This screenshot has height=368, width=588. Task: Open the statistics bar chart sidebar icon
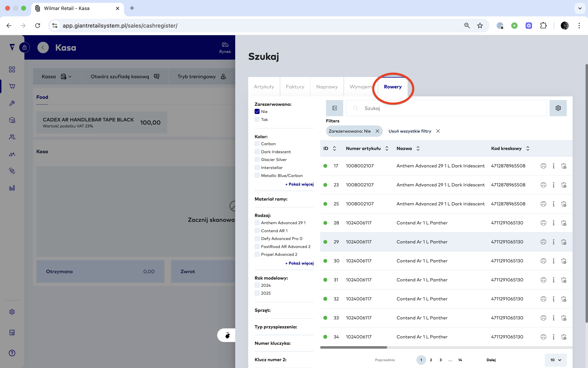click(12, 188)
